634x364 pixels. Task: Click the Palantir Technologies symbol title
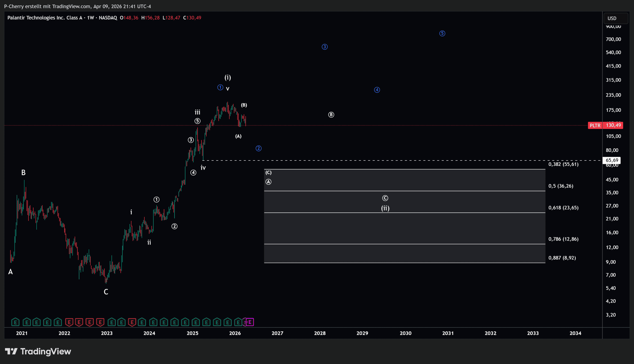pos(45,18)
